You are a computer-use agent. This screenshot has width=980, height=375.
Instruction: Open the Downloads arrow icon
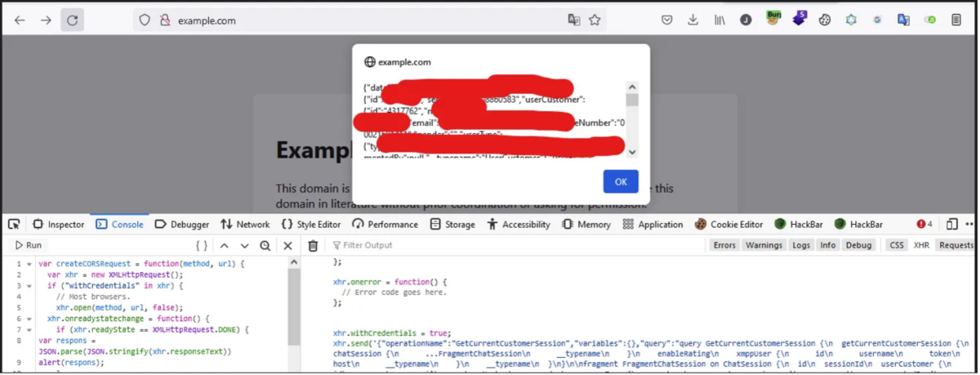coord(693,20)
